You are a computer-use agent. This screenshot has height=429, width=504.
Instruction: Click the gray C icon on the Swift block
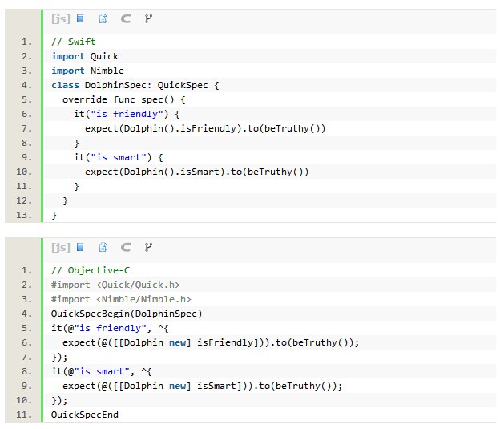coord(126,18)
